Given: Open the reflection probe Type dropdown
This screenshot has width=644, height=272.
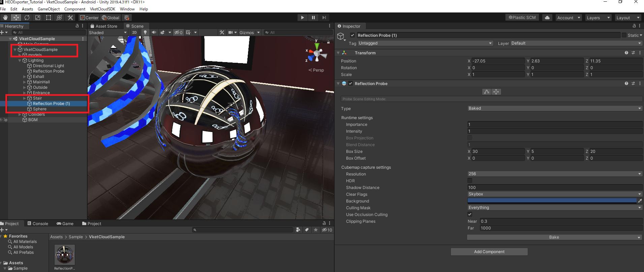Looking at the screenshot, I should pyautogui.click(x=554, y=108).
